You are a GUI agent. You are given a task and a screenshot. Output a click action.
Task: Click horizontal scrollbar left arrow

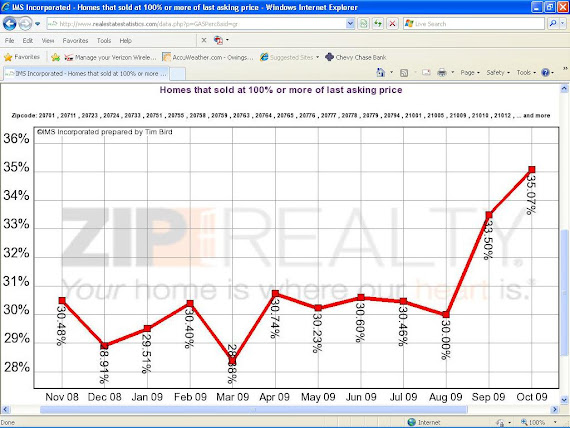[x=5, y=409]
